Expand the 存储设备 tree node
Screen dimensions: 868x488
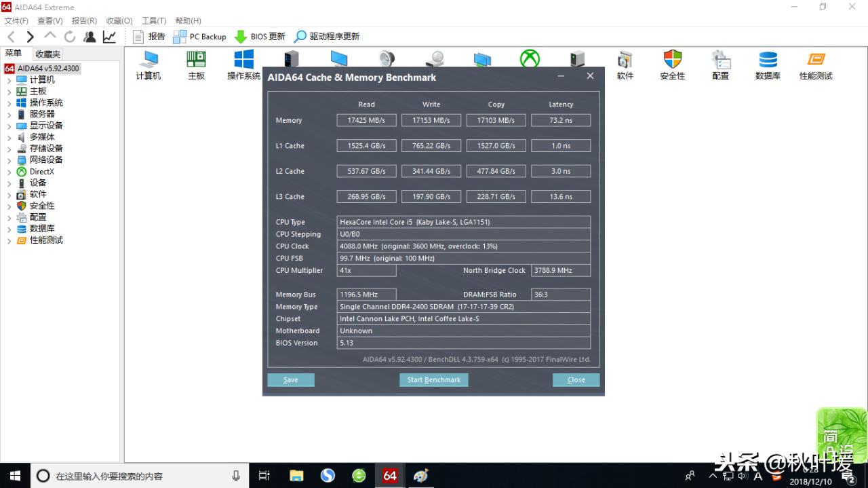point(9,148)
